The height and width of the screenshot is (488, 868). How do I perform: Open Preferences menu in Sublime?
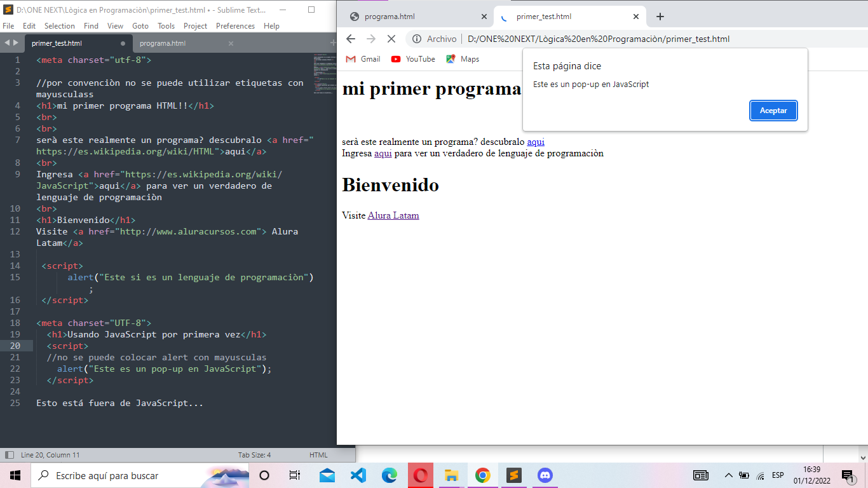pos(235,26)
